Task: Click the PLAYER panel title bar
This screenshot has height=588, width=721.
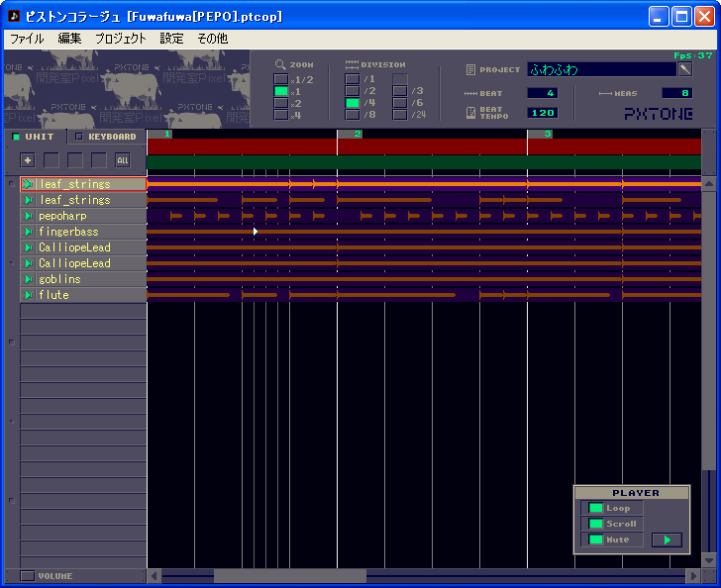Action: (x=632, y=493)
